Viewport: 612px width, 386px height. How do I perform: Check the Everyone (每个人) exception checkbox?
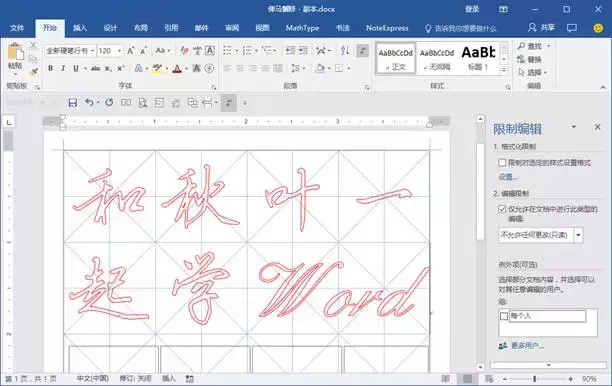click(x=504, y=316)
